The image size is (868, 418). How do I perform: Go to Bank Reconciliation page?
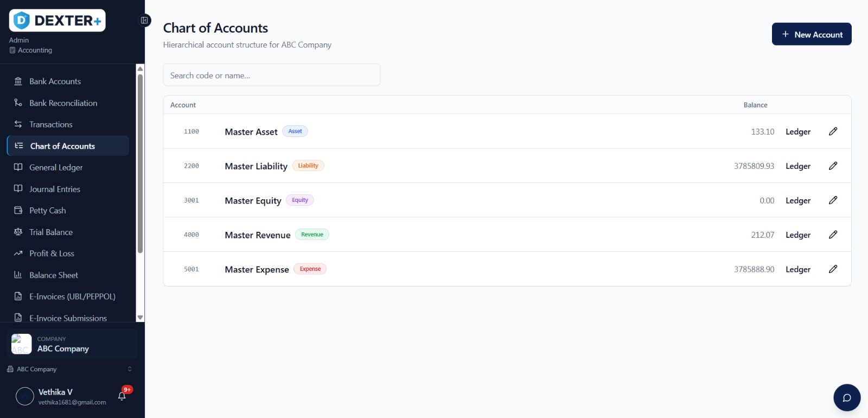68,103
